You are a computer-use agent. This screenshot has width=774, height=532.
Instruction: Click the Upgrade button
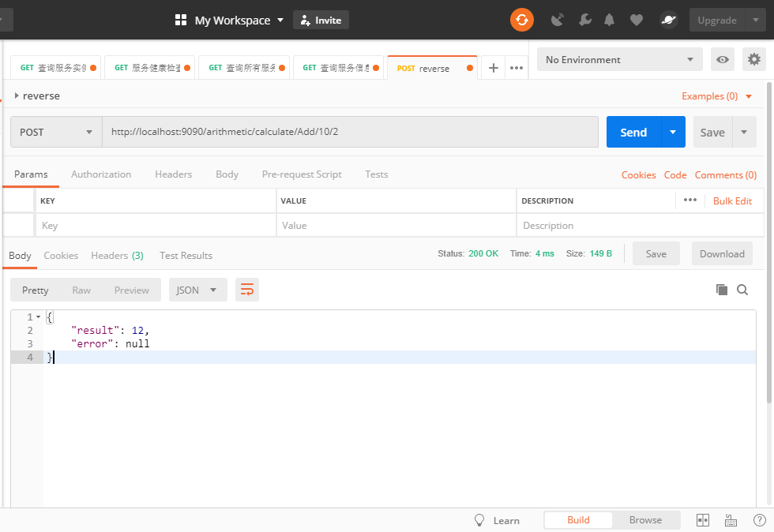pos(717,21)
